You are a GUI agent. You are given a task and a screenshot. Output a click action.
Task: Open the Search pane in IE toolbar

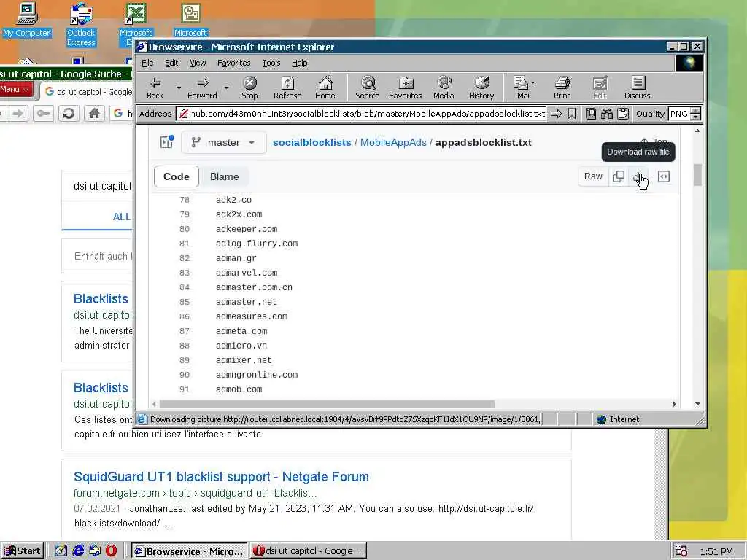(x=368, y=88)
